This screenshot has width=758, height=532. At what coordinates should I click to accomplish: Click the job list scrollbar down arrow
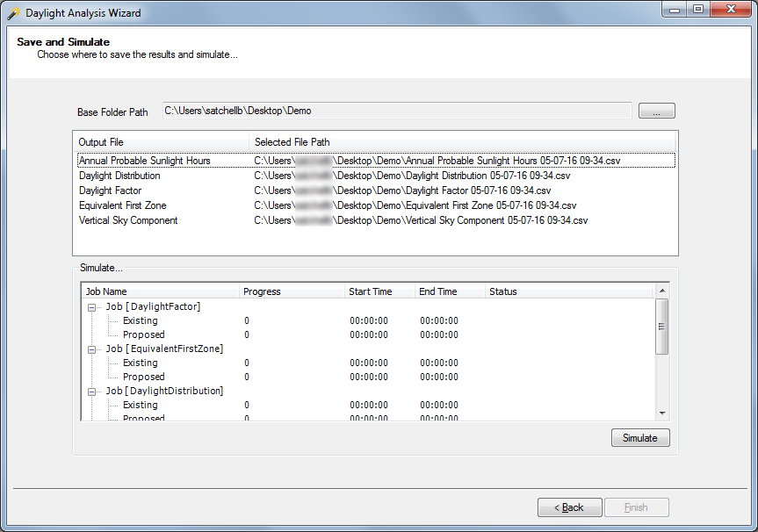tap(662, 413)
